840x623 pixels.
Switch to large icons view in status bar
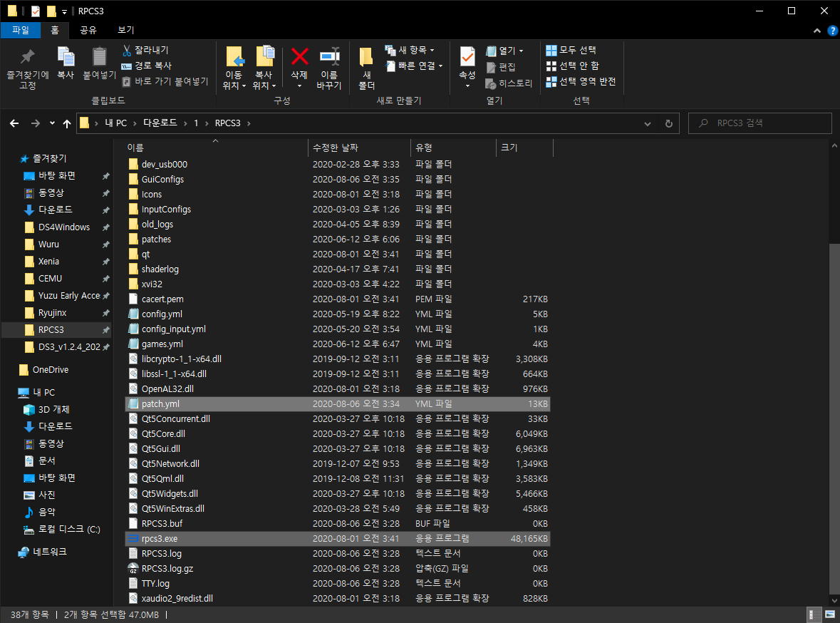[x=830, y=614]
